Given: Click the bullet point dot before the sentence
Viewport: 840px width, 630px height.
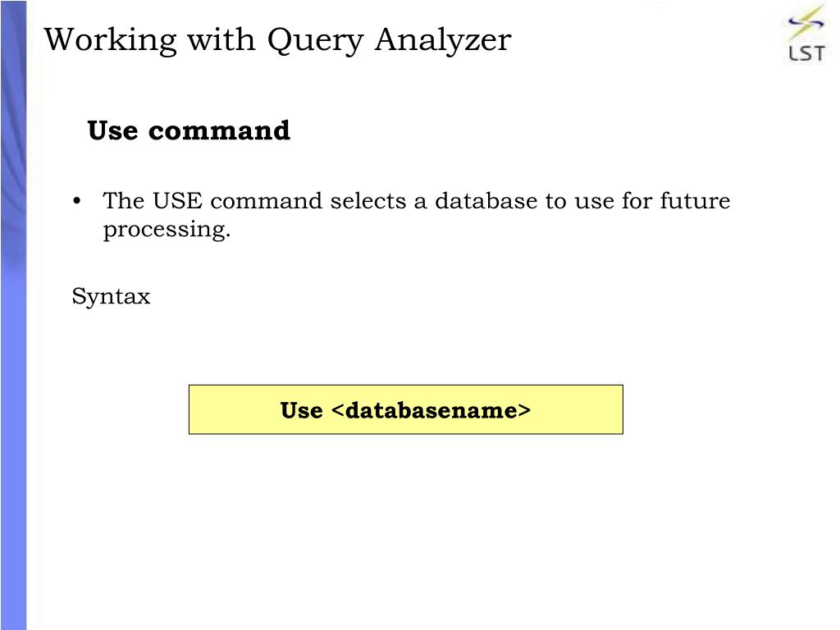Looking at the screenshot, I should tap(76, 202).
